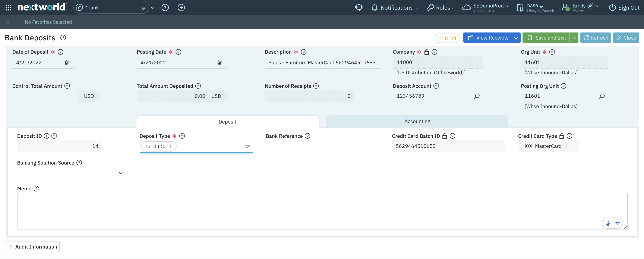Click Deposit Account search magnifier
The height and width of the screenshot is (259, 644).
[x=477, y=96]
